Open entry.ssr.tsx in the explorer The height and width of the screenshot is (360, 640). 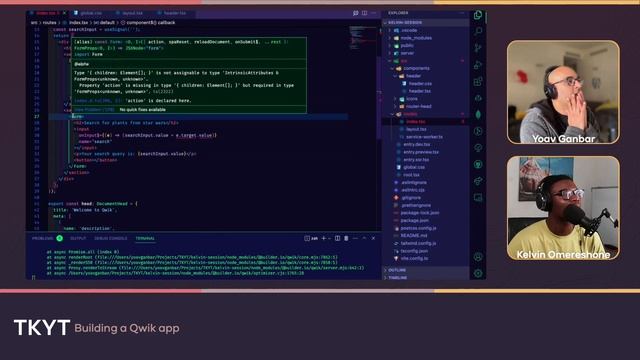coord(416,160)
